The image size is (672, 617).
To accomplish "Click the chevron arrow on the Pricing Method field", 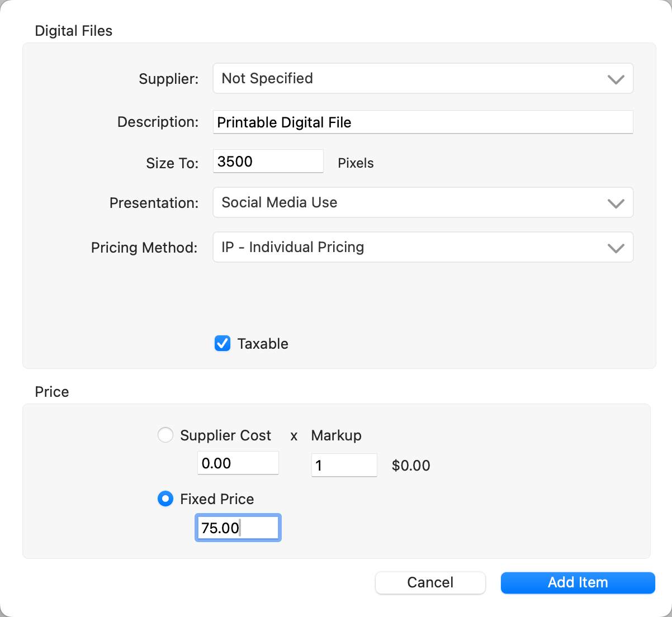I will point(616,248).
